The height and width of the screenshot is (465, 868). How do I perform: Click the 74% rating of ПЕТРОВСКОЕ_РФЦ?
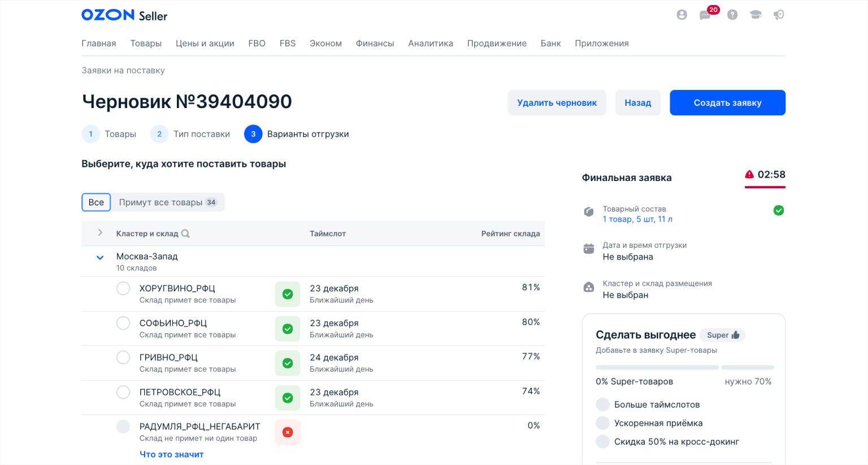click(531, 391)
